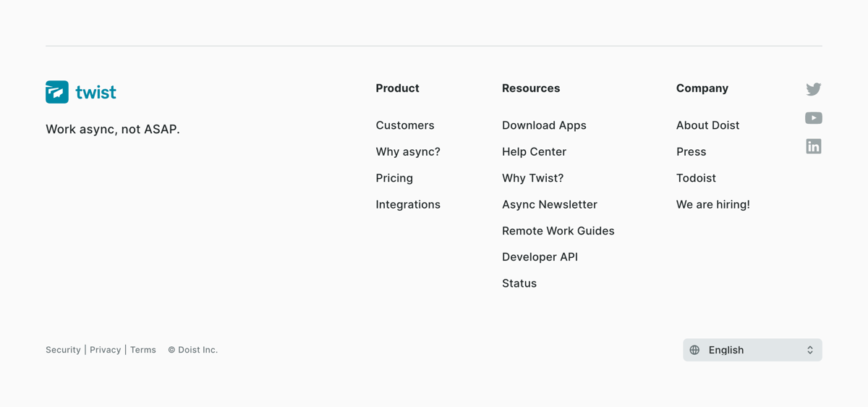
Task: Open the Remote Work Guides link
Action: point(558,231)
